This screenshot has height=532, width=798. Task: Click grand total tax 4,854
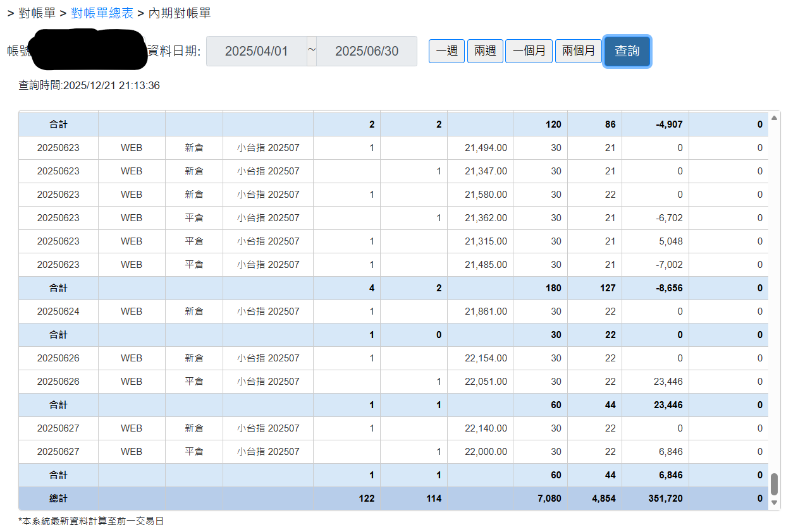[x=604, y=499]
